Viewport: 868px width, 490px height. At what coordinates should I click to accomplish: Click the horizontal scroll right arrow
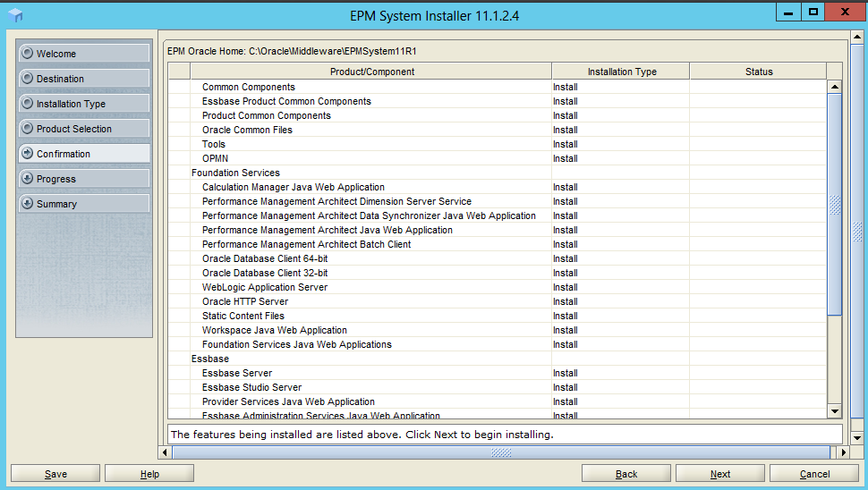click(843, 452)
